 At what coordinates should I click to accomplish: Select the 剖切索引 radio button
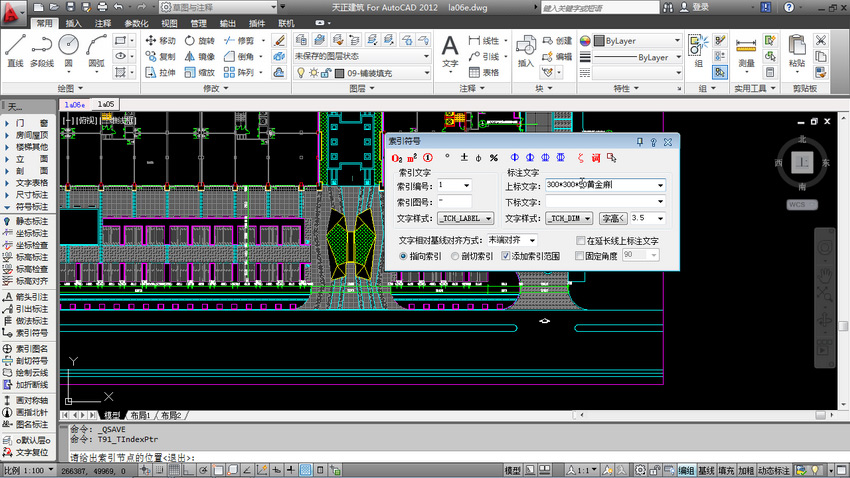455,256
